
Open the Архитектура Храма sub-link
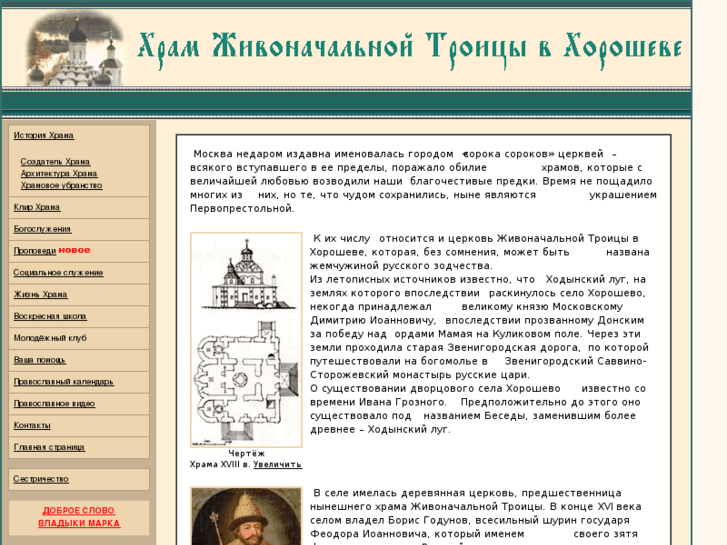tap(59, 173)
